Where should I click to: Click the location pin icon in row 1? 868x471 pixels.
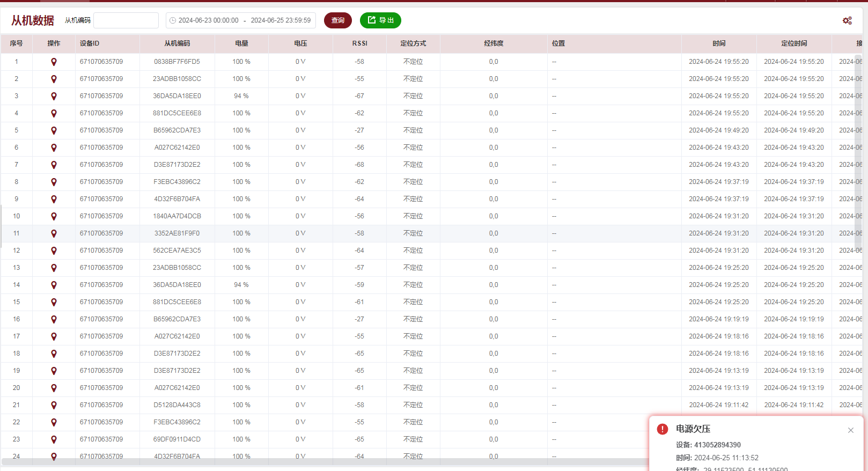tap(54, 62)
